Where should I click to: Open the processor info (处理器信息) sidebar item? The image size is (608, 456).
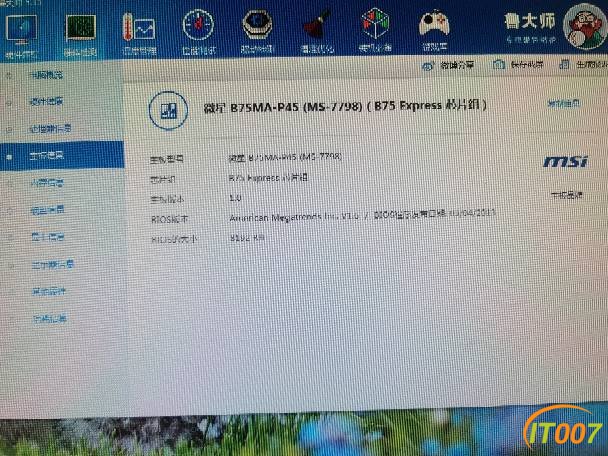point(50,128)
